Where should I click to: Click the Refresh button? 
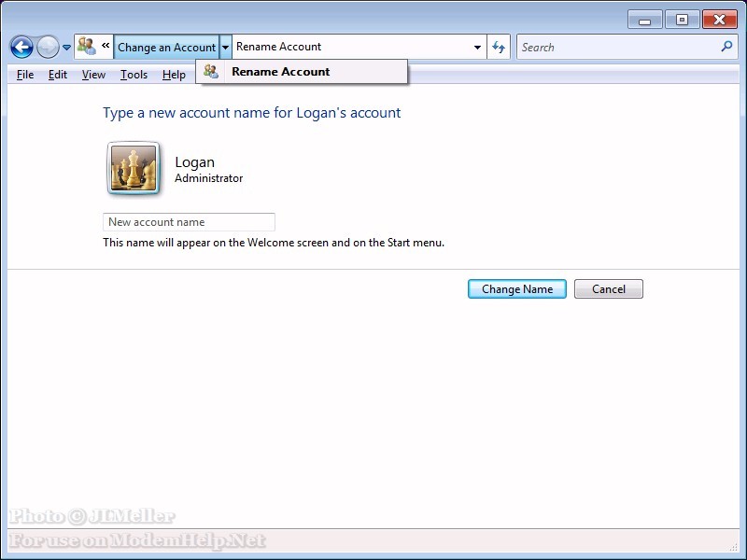(x=499, y=48)
